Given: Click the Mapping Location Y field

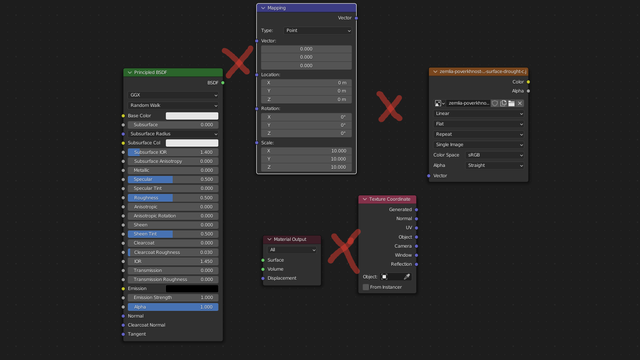Looking at the screenshot, I should [306, 91].
